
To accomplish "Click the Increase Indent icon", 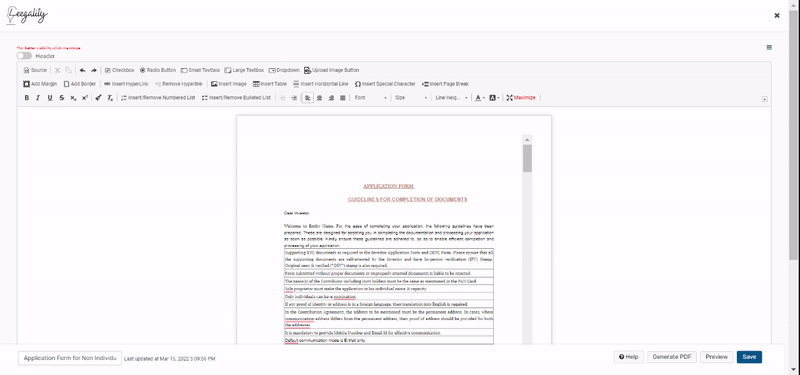I will click(294, 97).
